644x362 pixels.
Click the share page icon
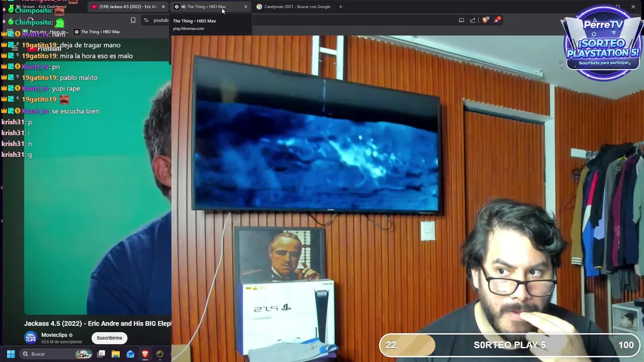tap(473, 20)
